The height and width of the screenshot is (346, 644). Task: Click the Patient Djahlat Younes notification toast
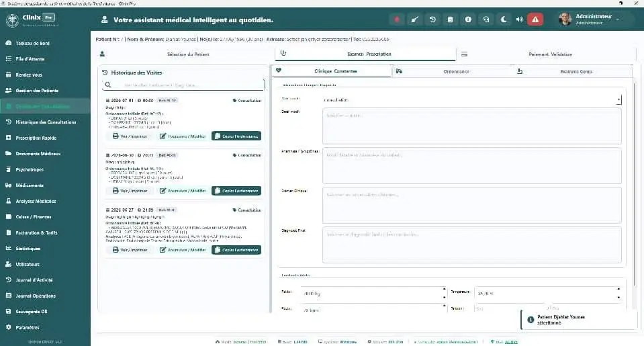pyautogui.click(x=579, y=320)
